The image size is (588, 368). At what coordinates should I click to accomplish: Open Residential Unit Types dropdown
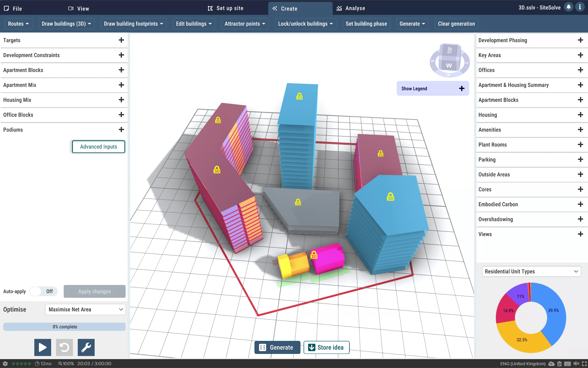pyautogui.click(x=531, y=271)
